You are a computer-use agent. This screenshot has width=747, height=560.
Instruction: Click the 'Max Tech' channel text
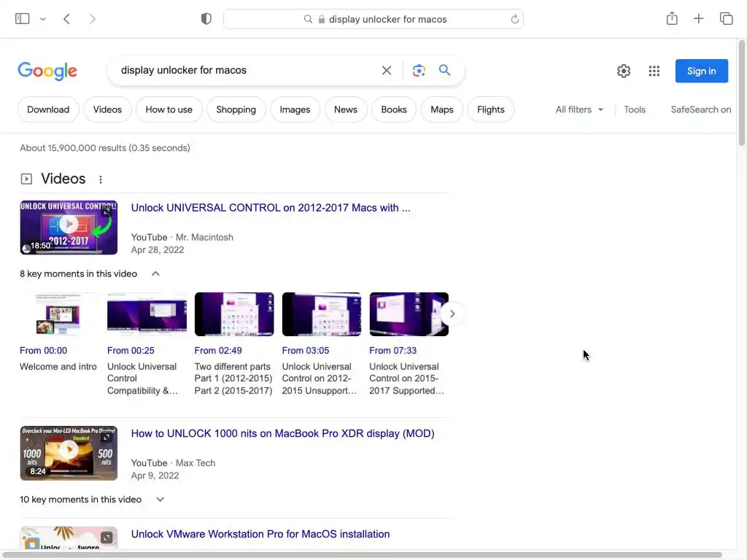pyautogui.click(x=196, y=463)
